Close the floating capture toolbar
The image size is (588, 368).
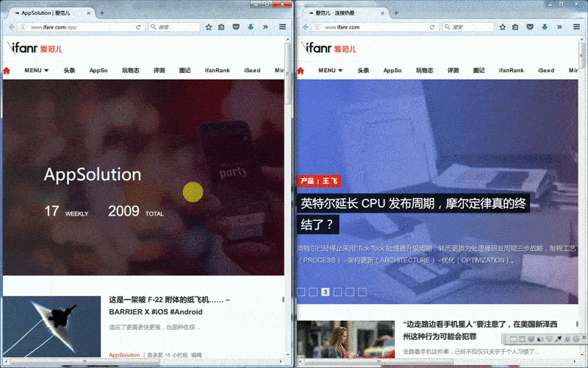pyautogui.click(x=584, y=338)
